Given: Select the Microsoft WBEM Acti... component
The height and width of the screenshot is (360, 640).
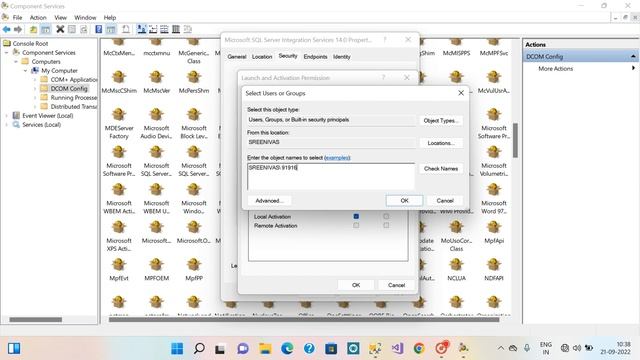Looking at the screenshot, I should [x=119, y=198].
